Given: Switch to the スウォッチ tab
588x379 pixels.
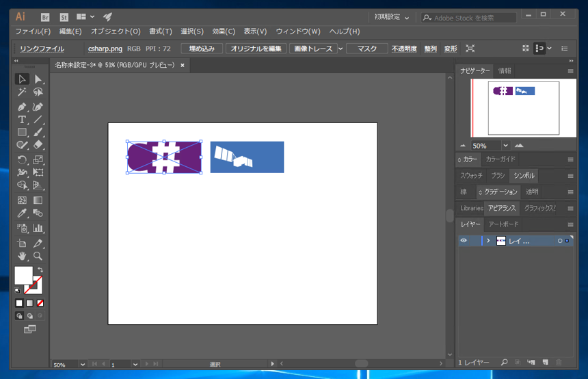Looking at the screenshot, I should coord(471,176).
